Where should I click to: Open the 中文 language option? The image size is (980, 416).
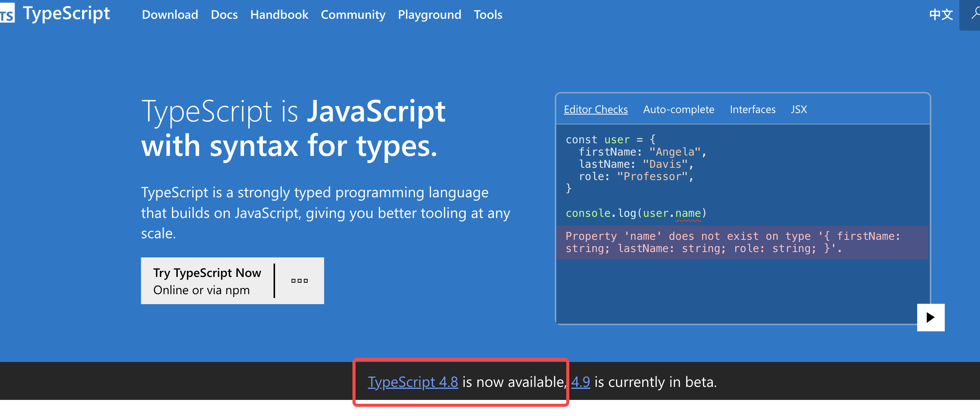point(941,14)
